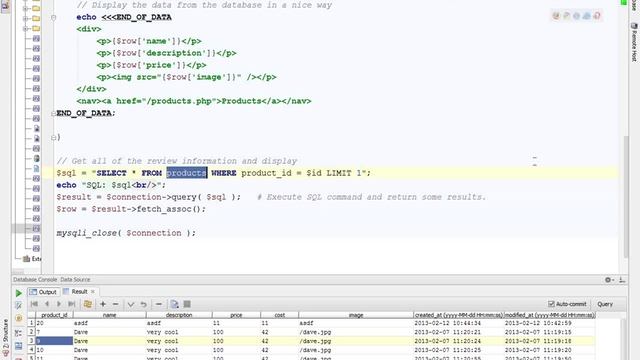Toggle the Auto-commit checkbox
Screen dimensions: 640x360
tap(551, 304)
